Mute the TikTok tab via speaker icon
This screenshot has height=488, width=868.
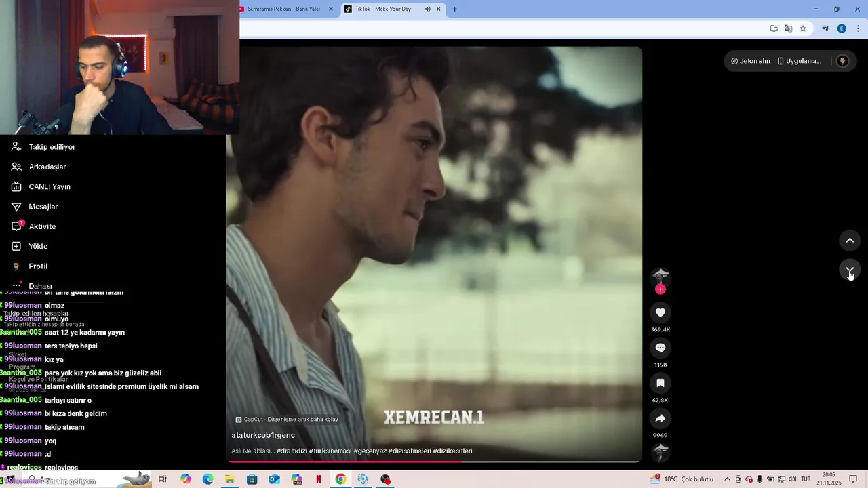click(x=427, y=9)
